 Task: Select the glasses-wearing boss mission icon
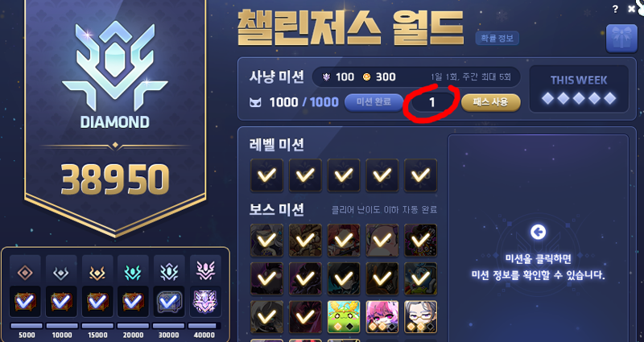pyautogui.click(x=420, y=317)
